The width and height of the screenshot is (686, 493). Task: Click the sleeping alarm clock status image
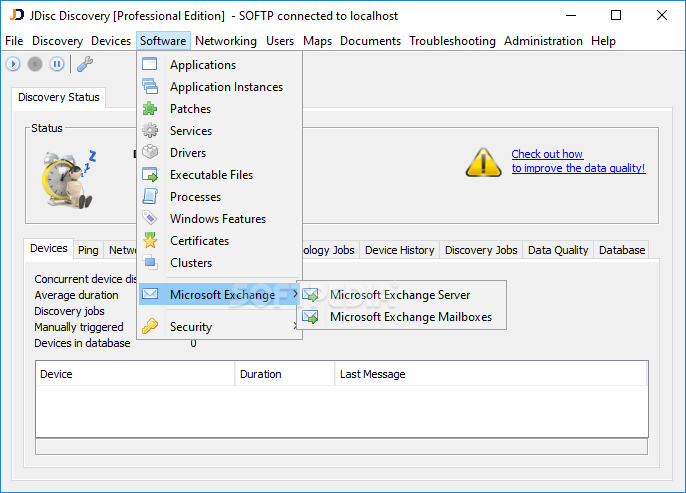point(69,179)
